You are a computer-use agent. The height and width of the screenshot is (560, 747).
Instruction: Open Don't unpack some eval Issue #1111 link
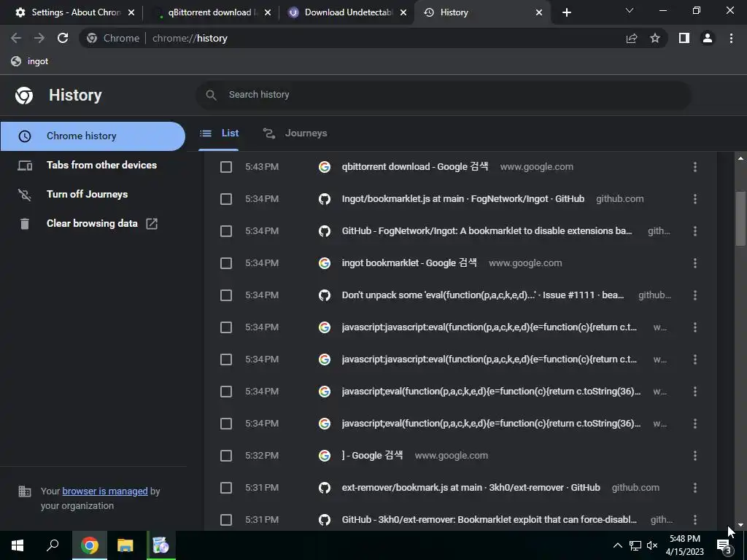point(483,295)
